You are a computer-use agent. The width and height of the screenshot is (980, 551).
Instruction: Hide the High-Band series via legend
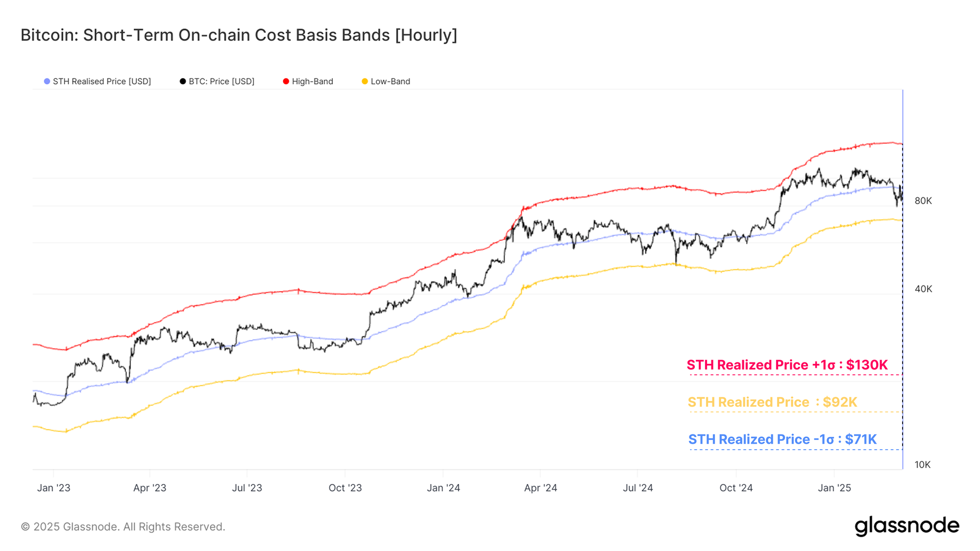[312, 81]
